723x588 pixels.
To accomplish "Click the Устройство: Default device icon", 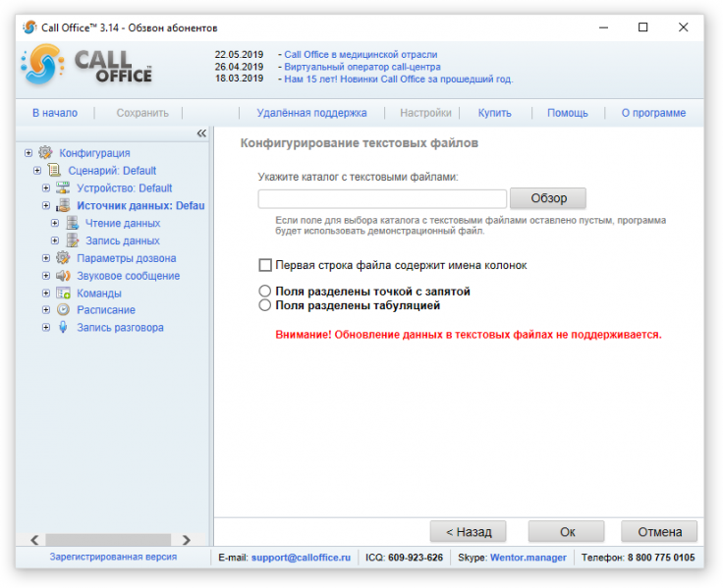I will click(x=63, y=187).
